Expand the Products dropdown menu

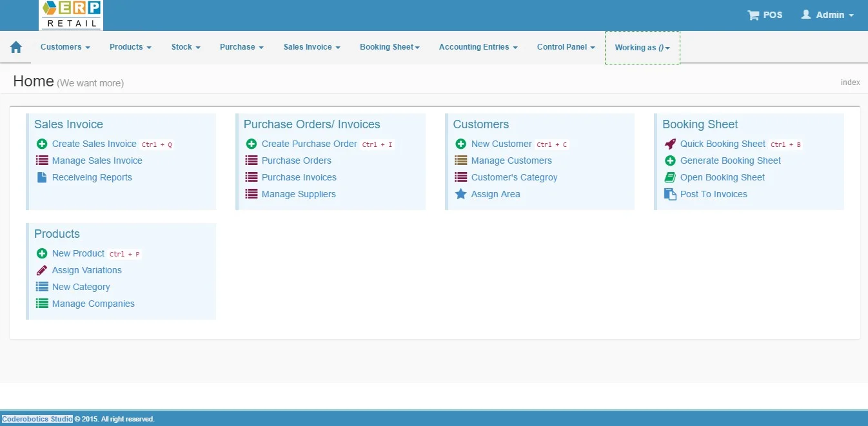[x=130, y=47]
